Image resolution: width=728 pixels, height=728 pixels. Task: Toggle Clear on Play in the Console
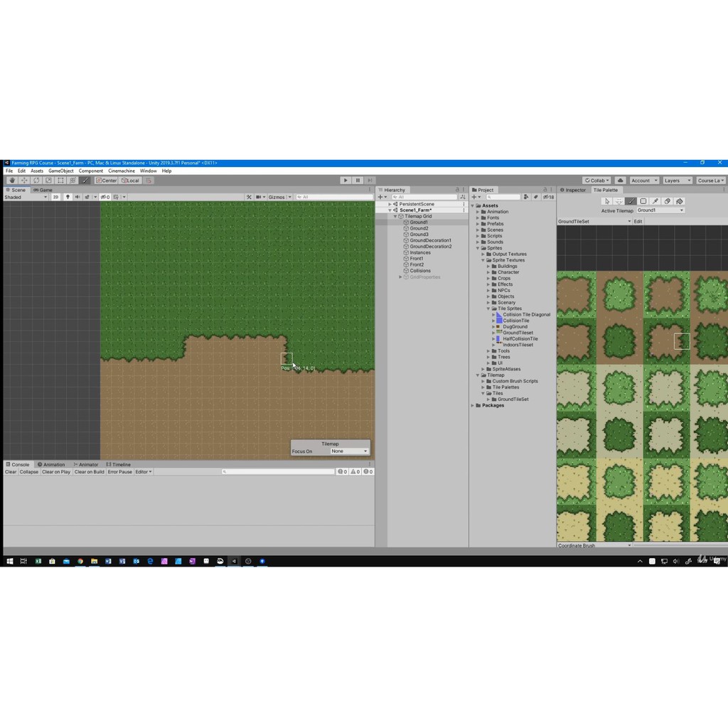(56, 472)
